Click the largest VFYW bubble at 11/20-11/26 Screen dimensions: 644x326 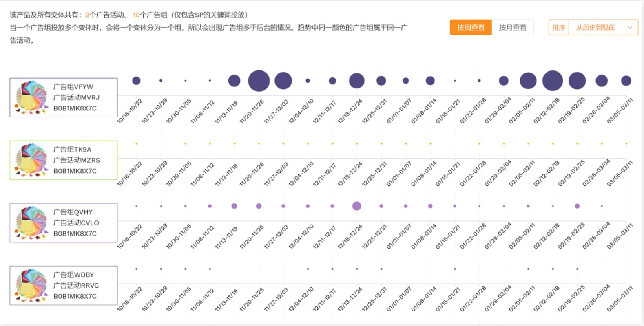click(259, 81)
